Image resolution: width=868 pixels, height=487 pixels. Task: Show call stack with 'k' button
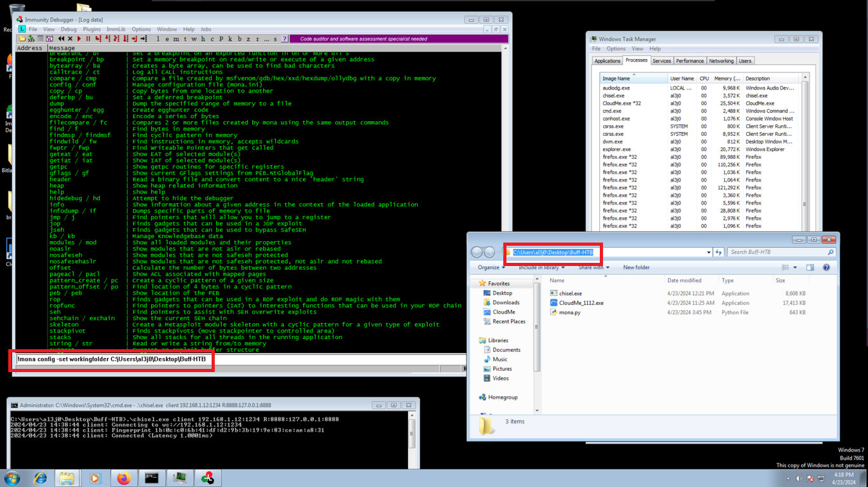click(230, 39)
